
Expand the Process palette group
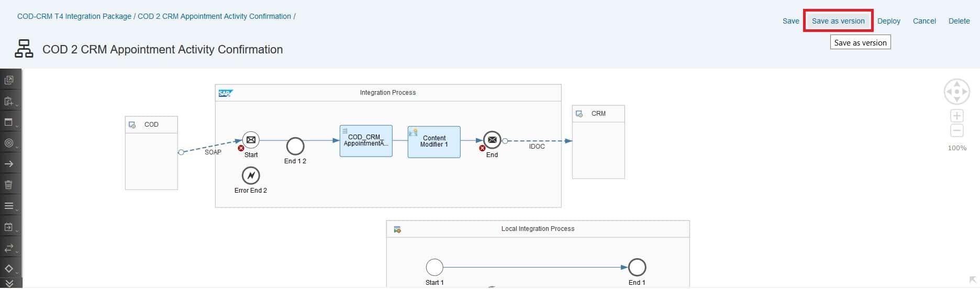tap(9, 122)
